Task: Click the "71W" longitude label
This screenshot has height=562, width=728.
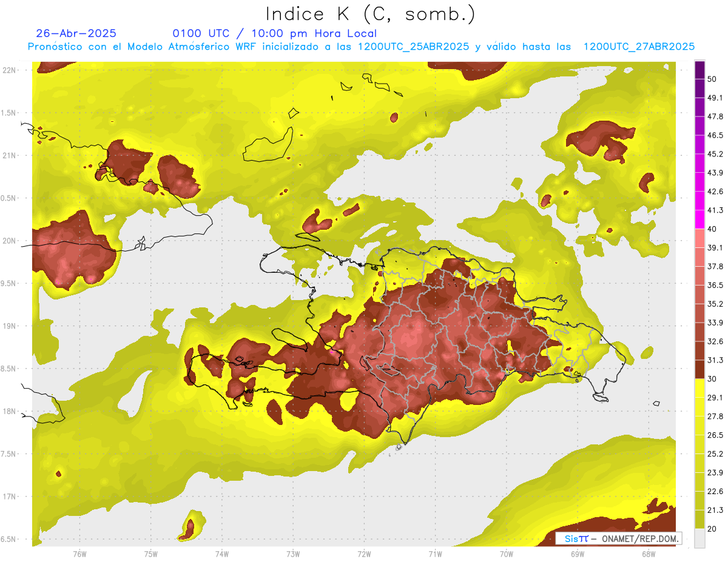Action: [x=435, y=554]
